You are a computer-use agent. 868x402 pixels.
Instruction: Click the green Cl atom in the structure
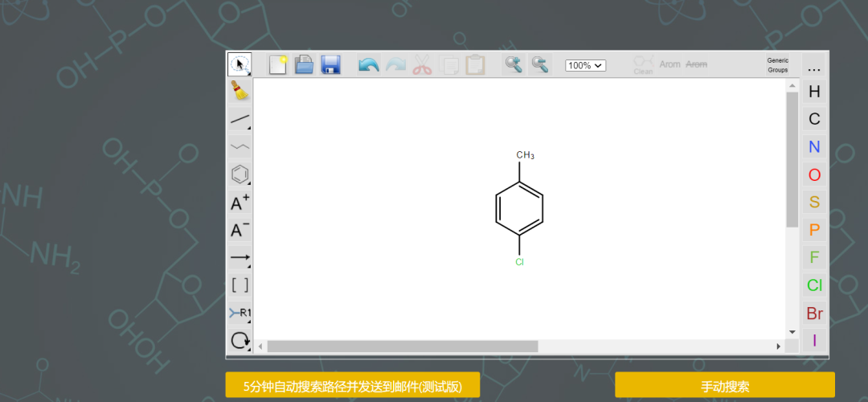(x=519, y=262)
